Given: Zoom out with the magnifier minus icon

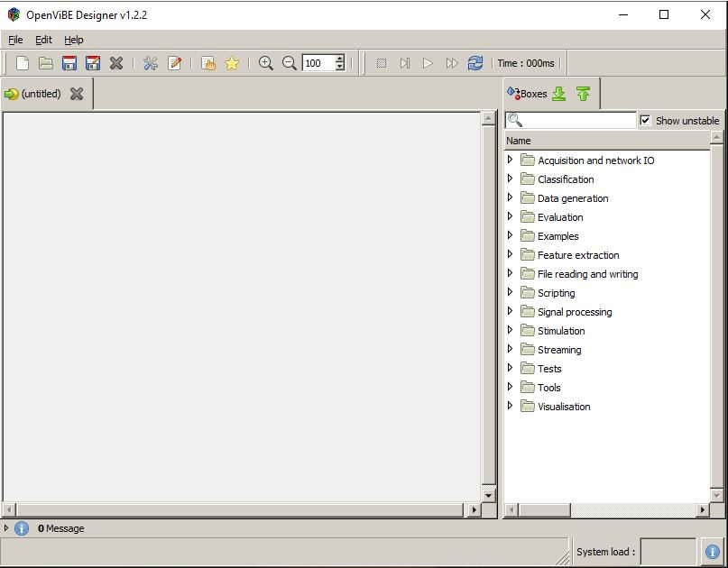Looking at the screenshot, I should click(x=290, y=63).
